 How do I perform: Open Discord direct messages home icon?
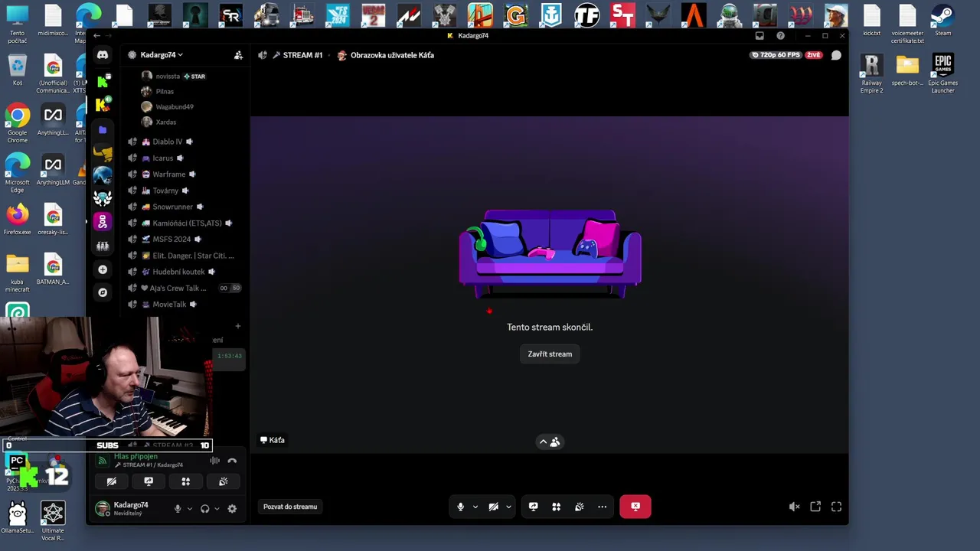103,55
